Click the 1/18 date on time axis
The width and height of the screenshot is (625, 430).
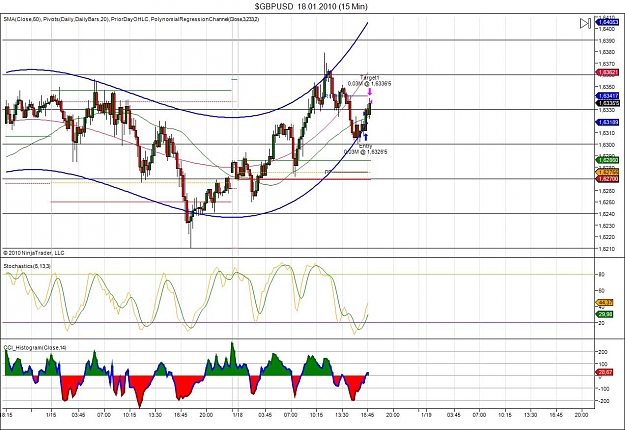tap(238, 415)
